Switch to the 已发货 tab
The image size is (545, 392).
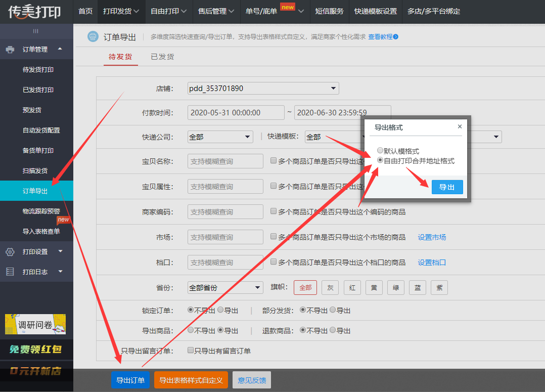(x=162, y=57)
